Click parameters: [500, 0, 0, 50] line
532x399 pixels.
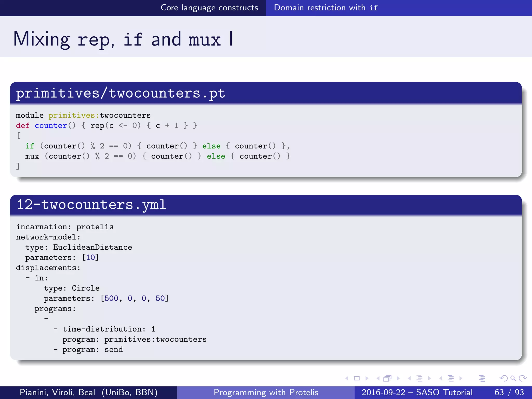pyautogui.click(x=106, y=298)
